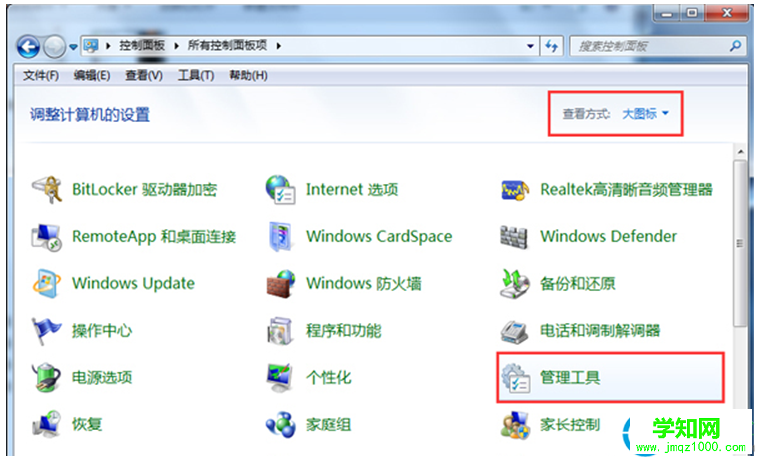Open the Windows Defender wall icon
Screen dimensions: 757x459
[x=514, y=236]
